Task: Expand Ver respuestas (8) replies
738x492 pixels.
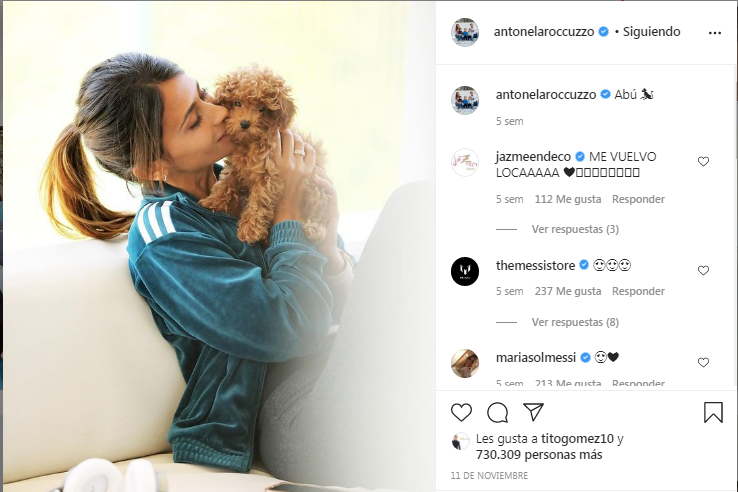Action: click(575, 322)
